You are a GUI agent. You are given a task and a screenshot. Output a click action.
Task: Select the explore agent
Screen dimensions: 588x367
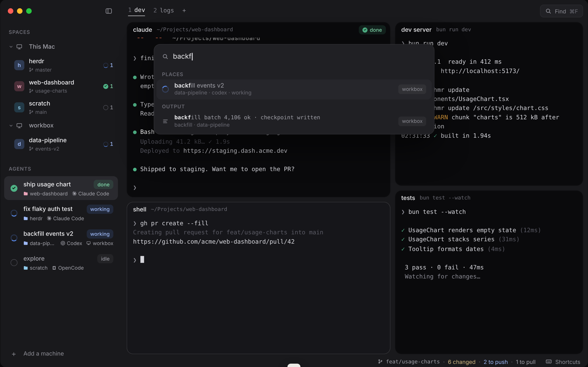61,263
